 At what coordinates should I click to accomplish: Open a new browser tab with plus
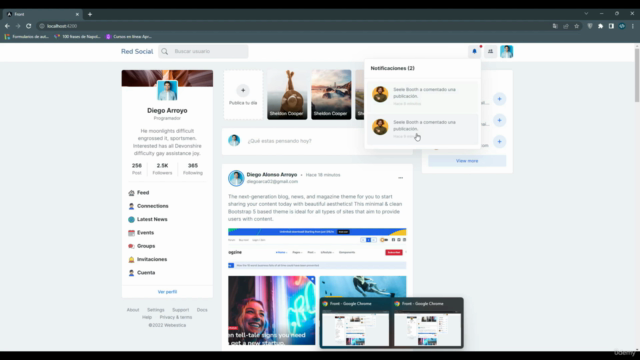90,14
